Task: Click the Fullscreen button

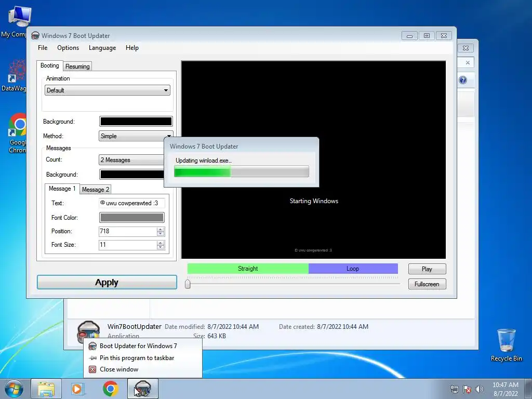Action: click(427, 284)
